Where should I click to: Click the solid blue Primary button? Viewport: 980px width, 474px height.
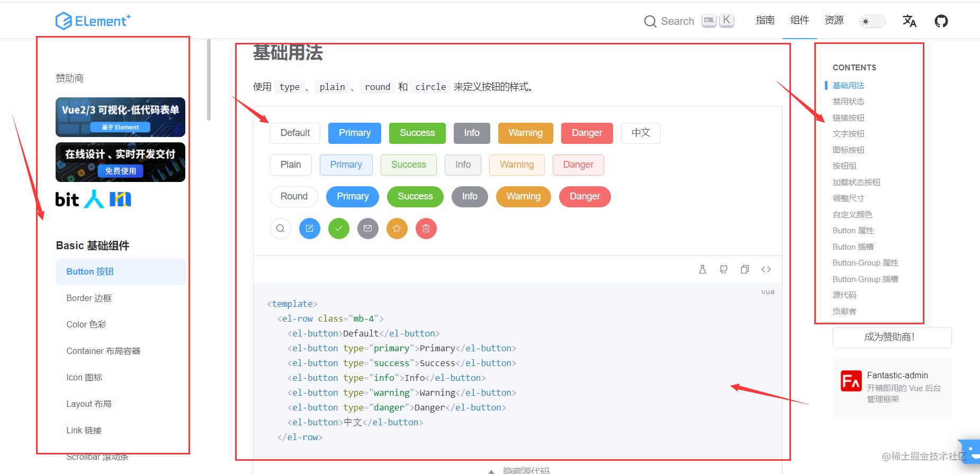(355, 133)
